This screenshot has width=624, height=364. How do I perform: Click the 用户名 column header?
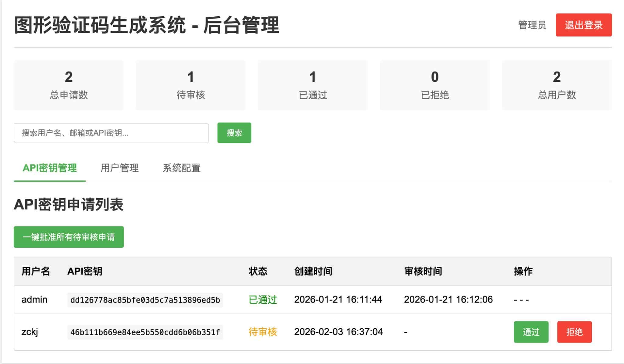coord(36,271)
